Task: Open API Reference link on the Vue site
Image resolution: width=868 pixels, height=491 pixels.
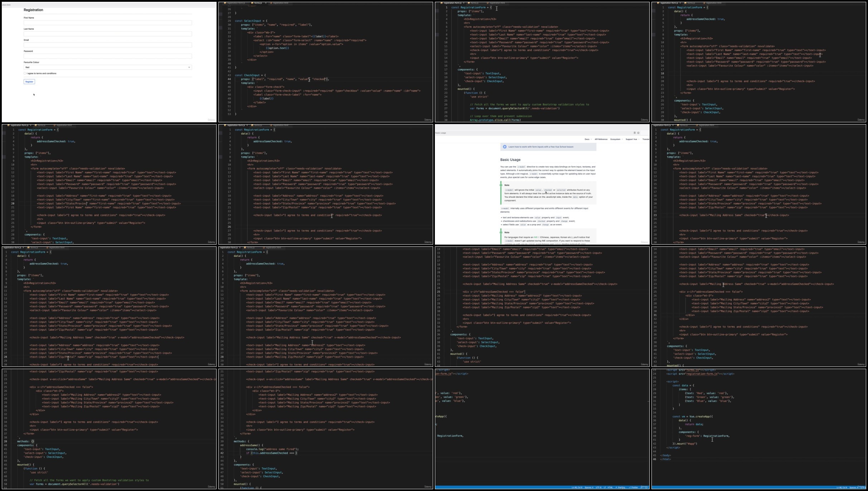Action: tap(601, 139)
